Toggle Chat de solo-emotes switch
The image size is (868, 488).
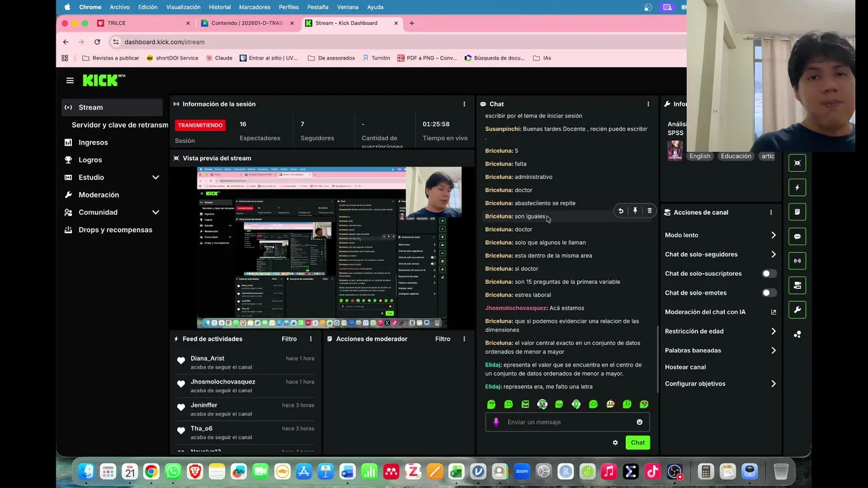(769, 293)
